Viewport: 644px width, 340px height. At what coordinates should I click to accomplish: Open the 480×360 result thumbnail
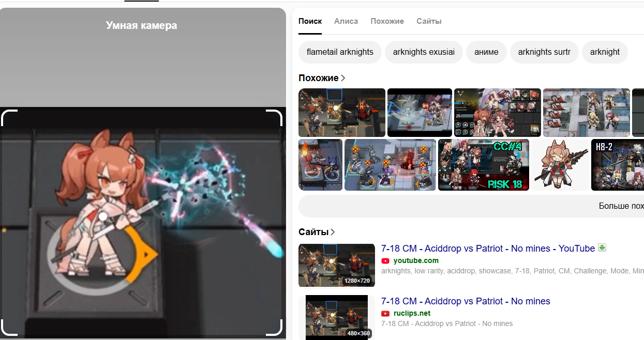coord(337,317)
